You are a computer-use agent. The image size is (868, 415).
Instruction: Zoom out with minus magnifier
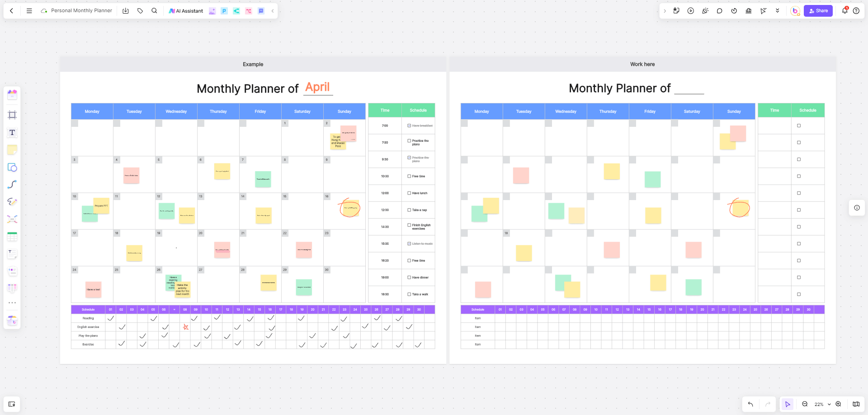[x=805, y=404]
